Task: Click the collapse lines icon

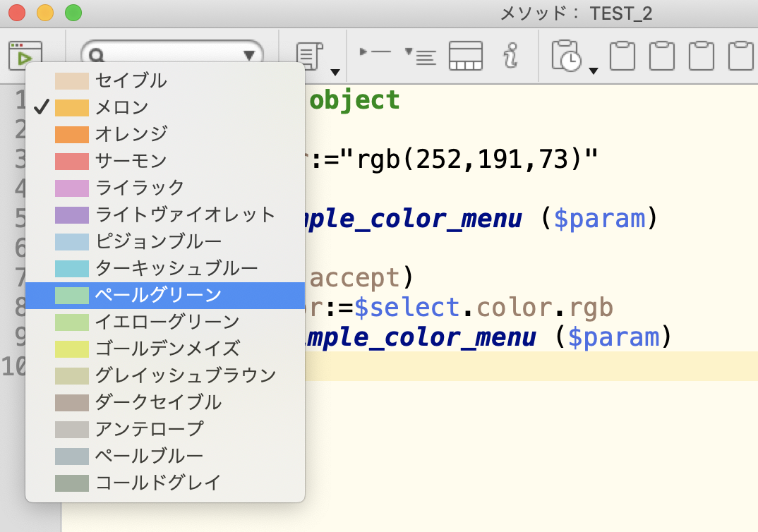Action: pyautogui.click(x=420, y=55)
